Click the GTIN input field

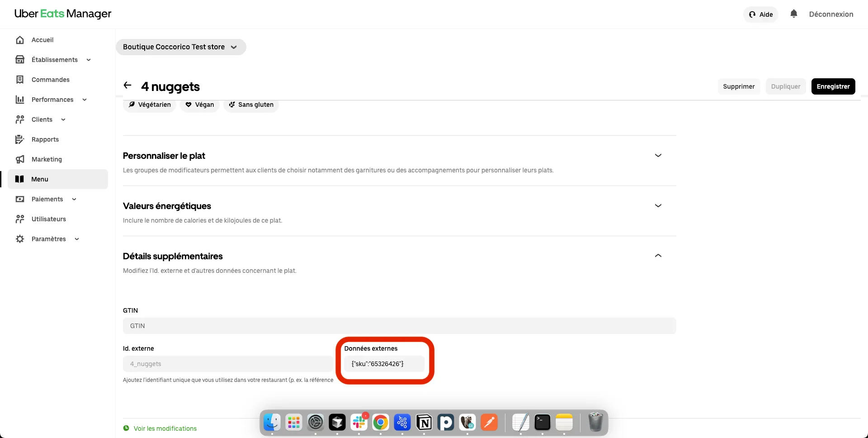[399, 326]
